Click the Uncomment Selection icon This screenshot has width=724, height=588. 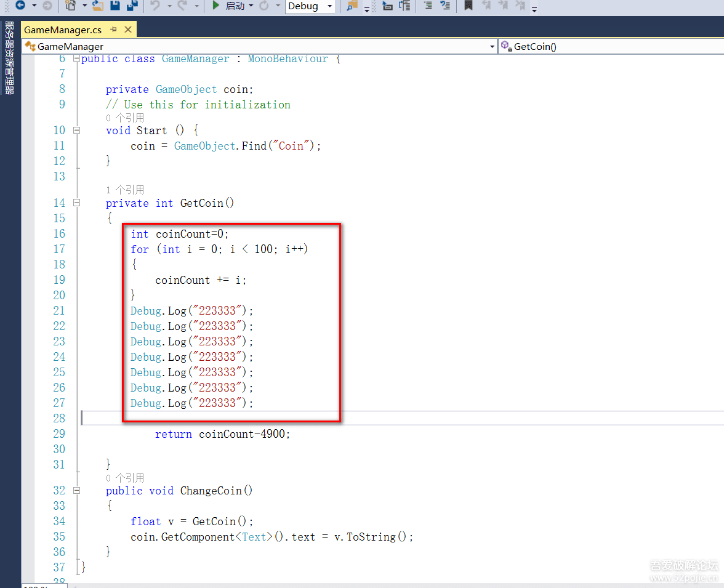click(445, 6)
